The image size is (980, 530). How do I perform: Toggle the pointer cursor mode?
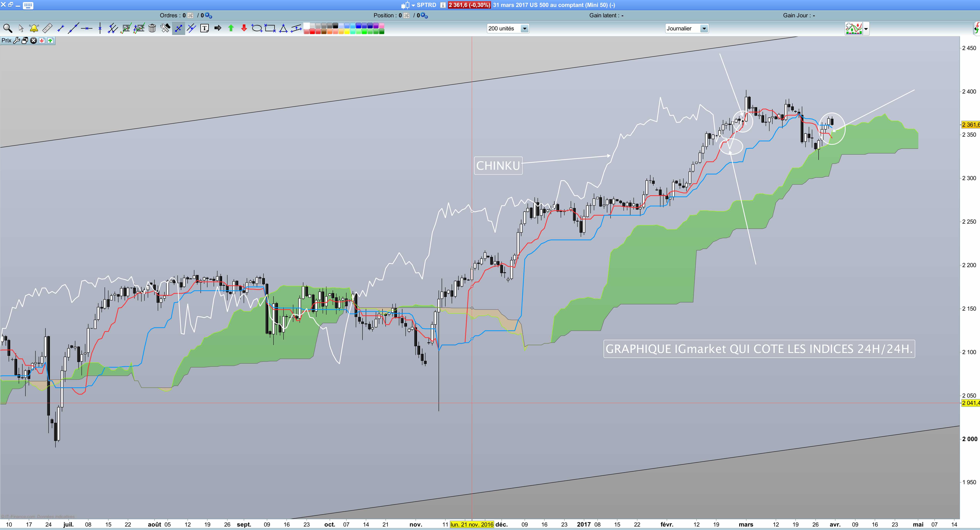[21, 28]
